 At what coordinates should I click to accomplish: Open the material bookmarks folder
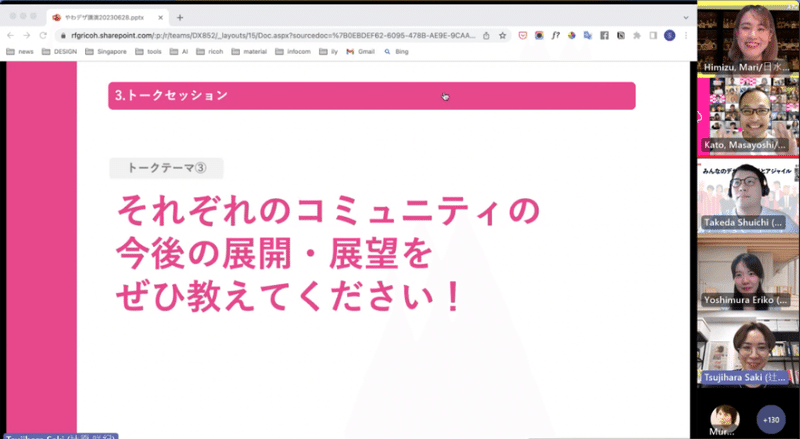tap(249, 52)
